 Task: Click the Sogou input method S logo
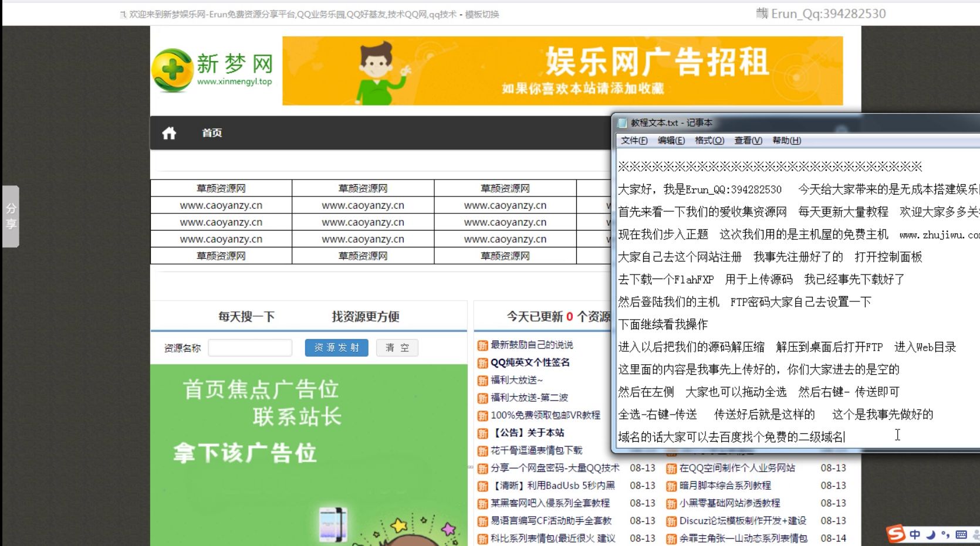895,533
